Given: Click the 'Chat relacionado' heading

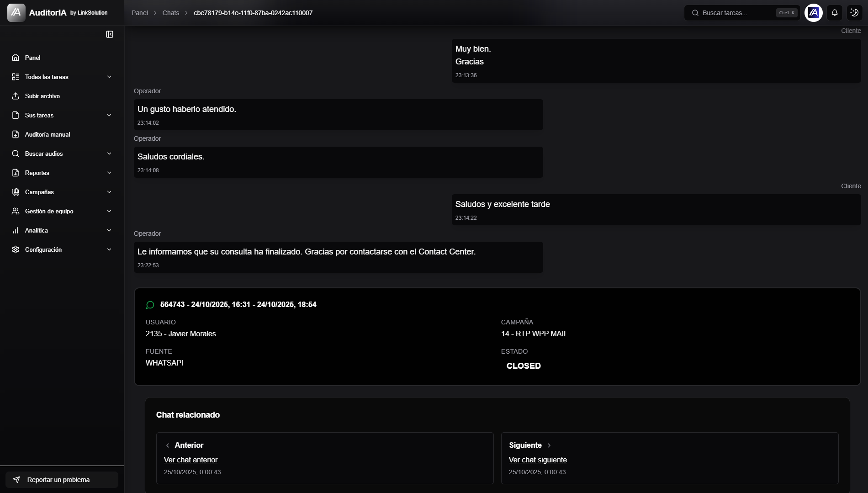Looking at the screenshot, I should pos(188,415).
